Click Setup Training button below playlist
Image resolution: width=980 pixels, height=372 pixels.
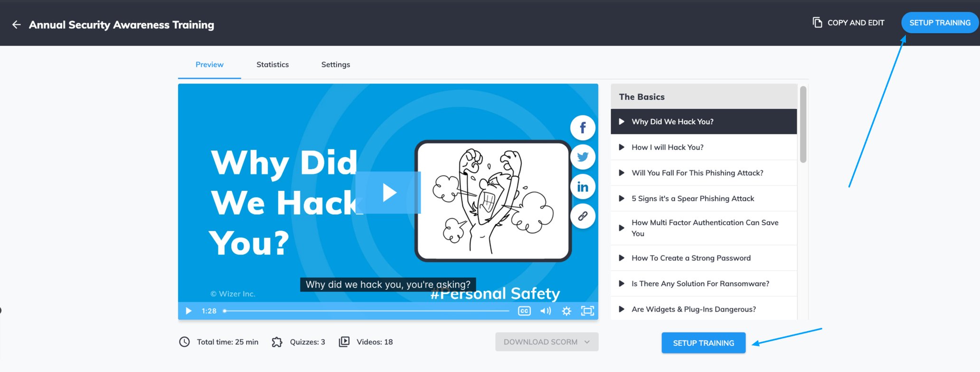tap(703, 343)
